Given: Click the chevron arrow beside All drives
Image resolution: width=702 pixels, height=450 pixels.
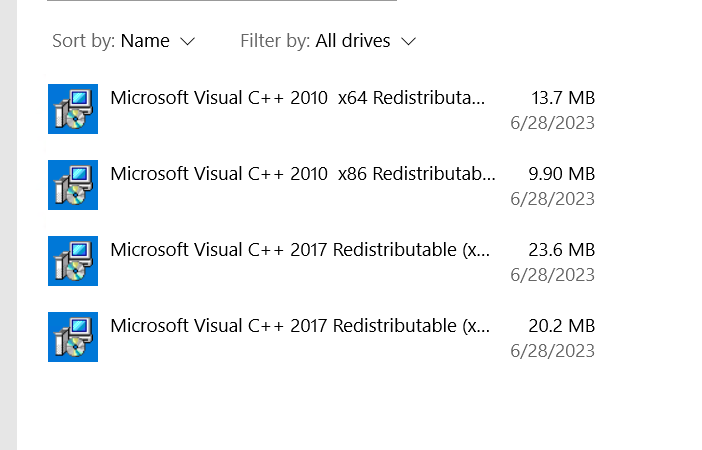Looking at the screenshot, I should coord(408,42).
